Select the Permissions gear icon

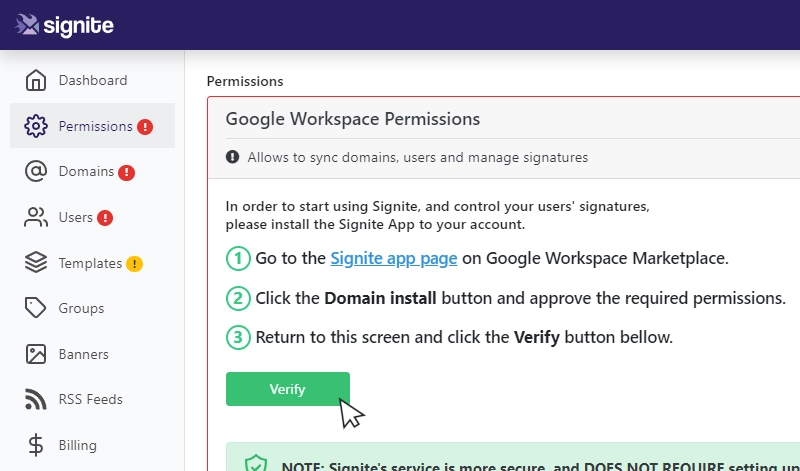(36, 126)
